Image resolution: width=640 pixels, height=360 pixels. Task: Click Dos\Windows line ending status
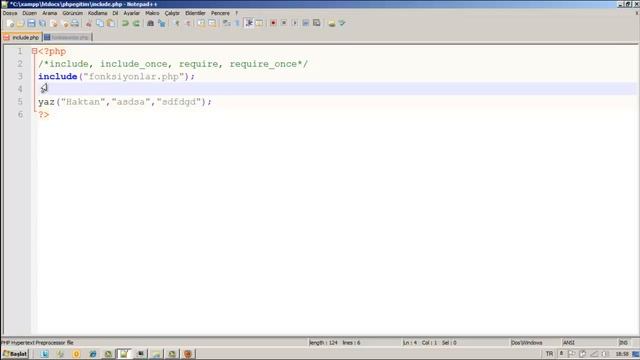527,342
